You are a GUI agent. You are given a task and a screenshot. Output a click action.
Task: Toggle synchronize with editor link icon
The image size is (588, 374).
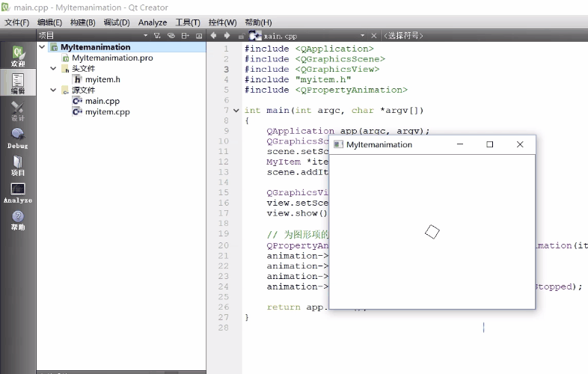[x=171, y=36]
